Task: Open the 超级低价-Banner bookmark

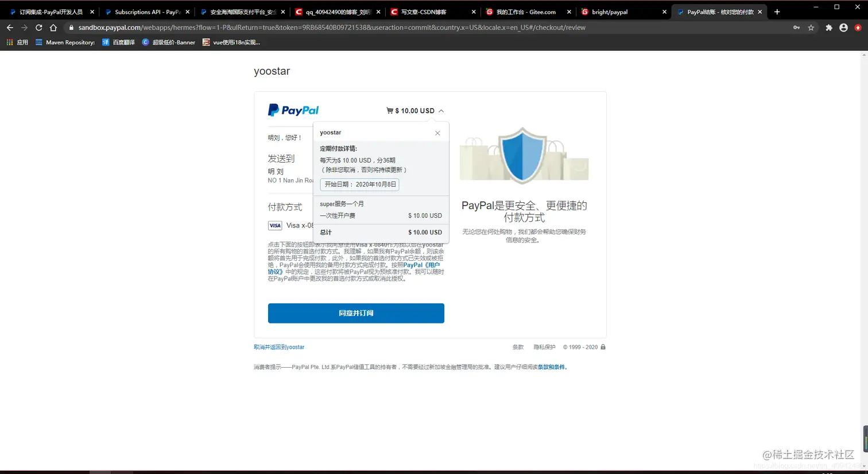Action: click(x=168, y=43)
